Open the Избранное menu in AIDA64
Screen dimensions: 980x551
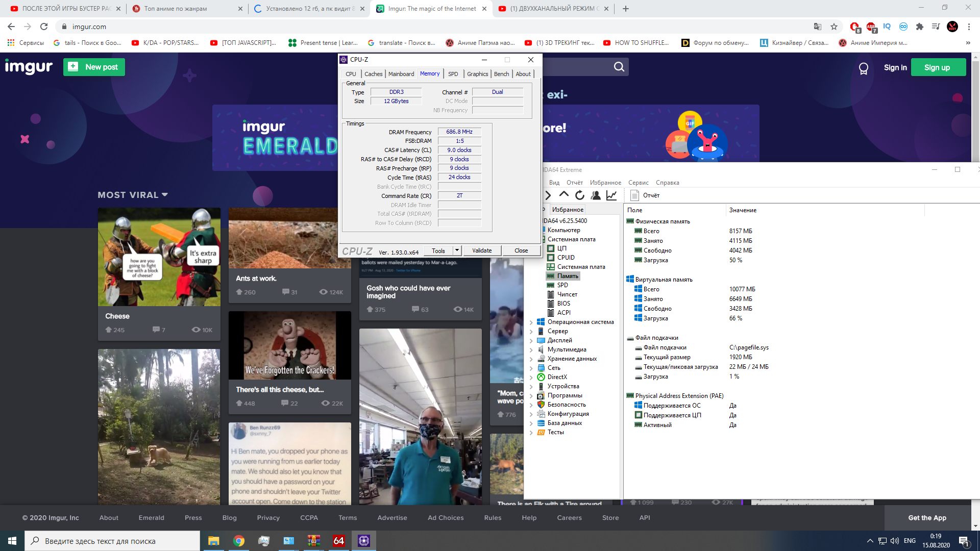pyautogui.click(x=605, y=183)
